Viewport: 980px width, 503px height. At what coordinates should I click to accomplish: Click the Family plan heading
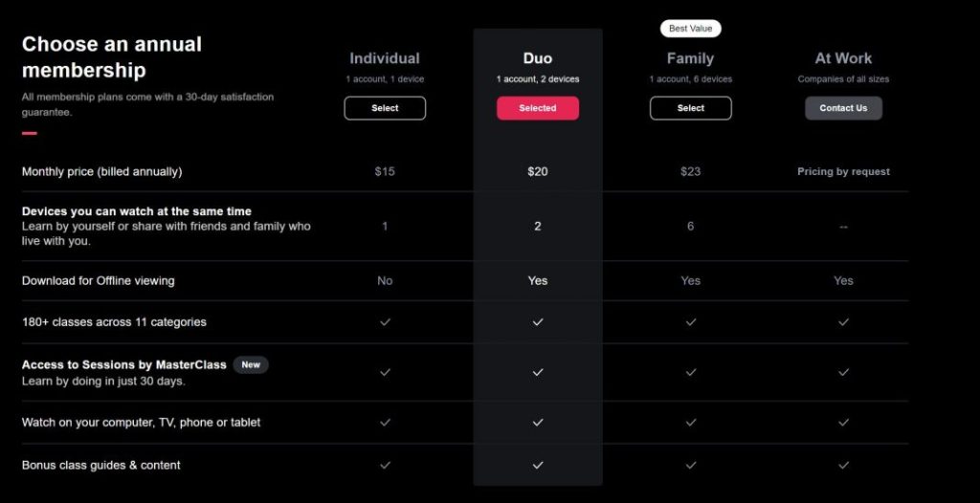[690, 58]
